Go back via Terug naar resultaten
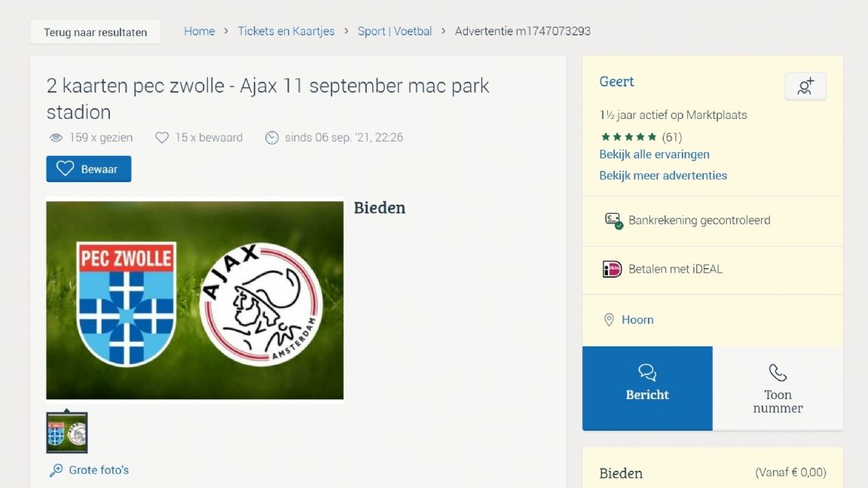Viewport: 868px width, 488px height. (95, 32)
